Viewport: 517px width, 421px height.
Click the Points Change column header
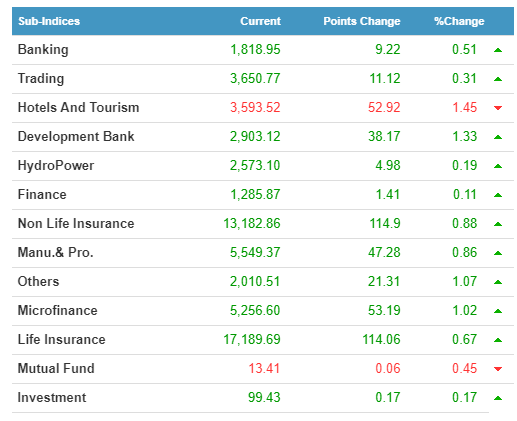coord(362,21)
